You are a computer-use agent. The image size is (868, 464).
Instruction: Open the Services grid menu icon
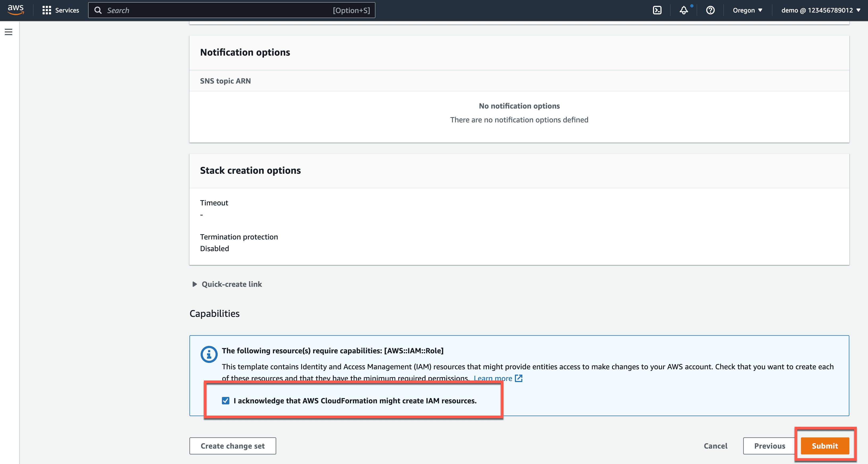click(x=47, y=10)
